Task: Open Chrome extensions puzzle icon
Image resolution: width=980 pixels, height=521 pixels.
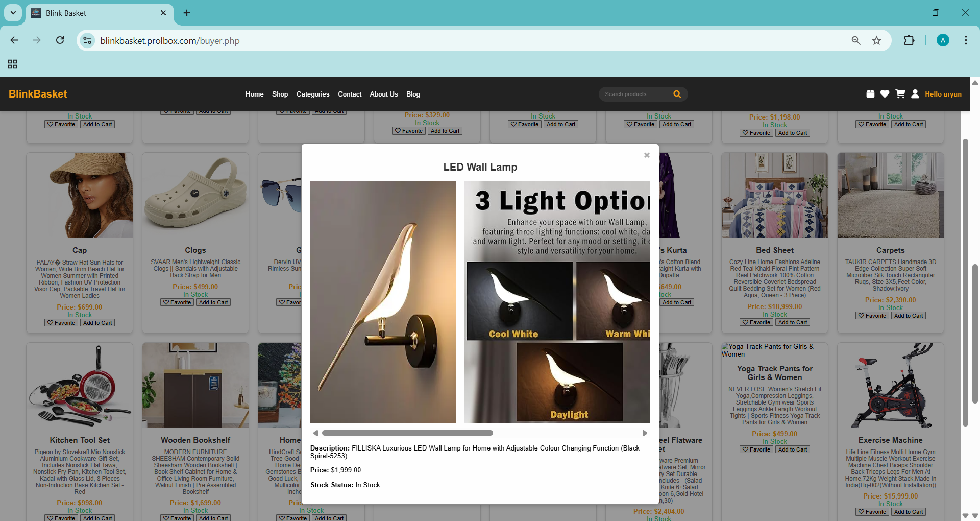Action: 909,40
